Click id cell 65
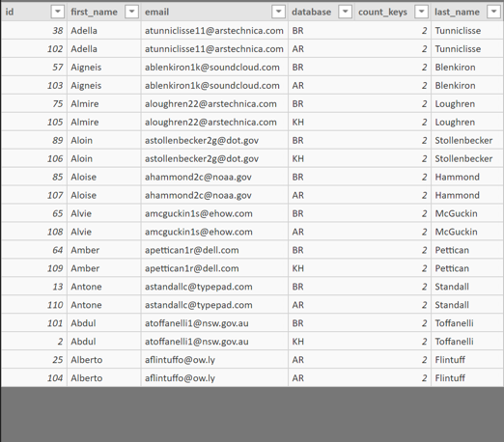 [x=34, y=213]
